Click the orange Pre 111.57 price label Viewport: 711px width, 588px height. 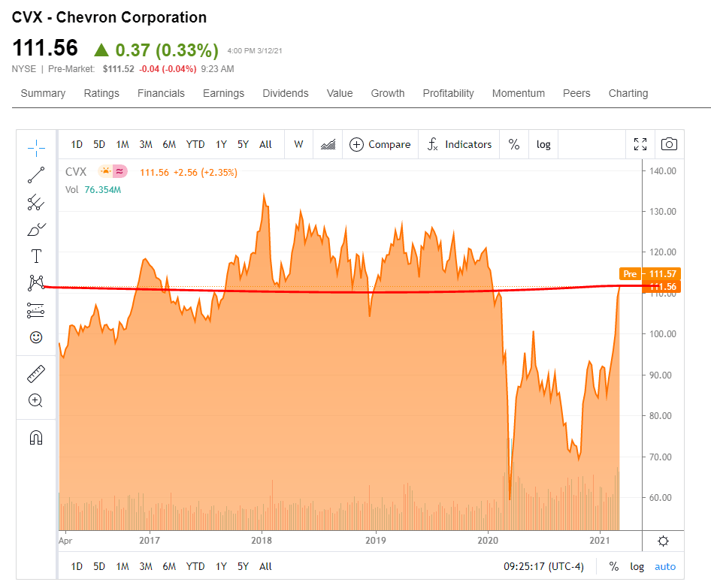tap(650, 273)
